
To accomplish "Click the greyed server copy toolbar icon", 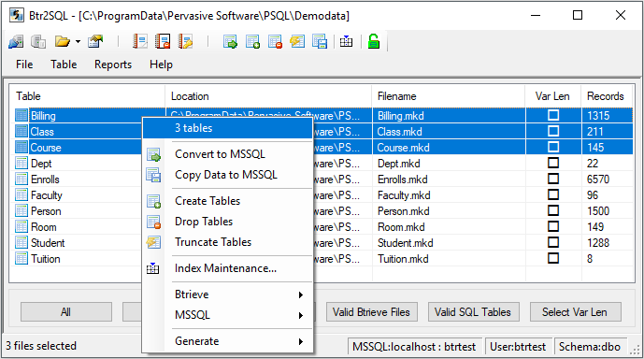I will coord(38,41).
